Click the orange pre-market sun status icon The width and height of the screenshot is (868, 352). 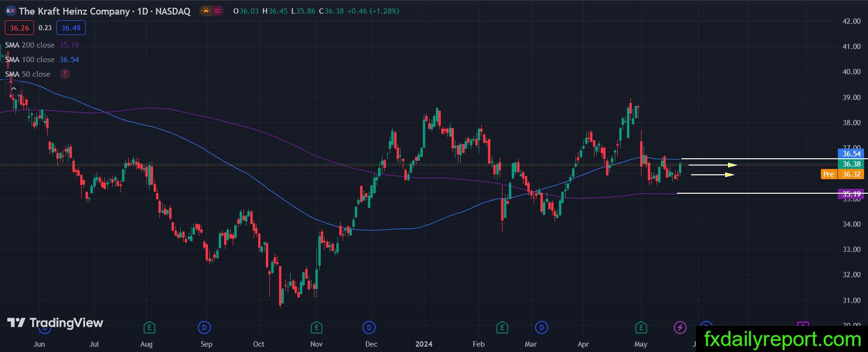point(206,11)
